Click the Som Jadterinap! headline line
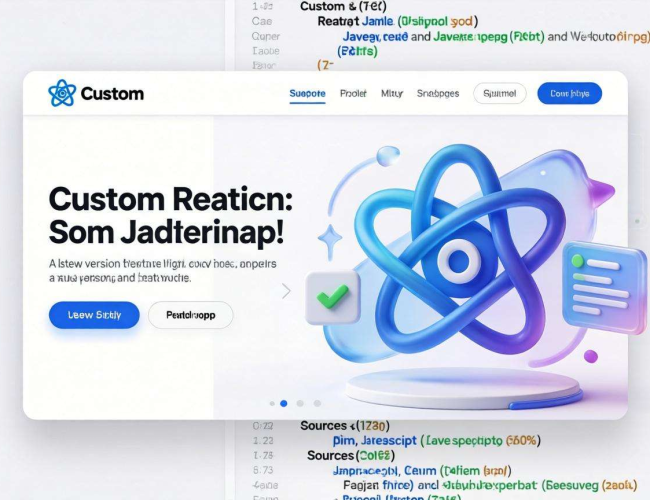This screenshot has height=500, width=650. [x=167, y=232]
